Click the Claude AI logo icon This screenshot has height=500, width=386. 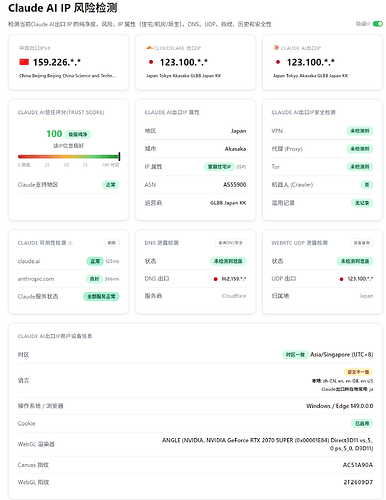click(x=276, y=48)
